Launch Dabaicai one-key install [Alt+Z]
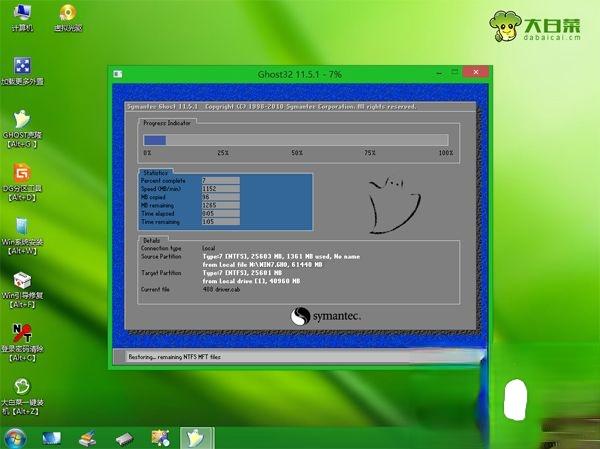 tap(22, 397)
